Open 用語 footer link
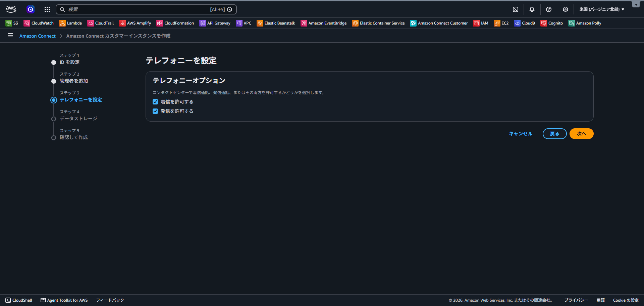Viewport: 644px width, 306px height. 601,300
